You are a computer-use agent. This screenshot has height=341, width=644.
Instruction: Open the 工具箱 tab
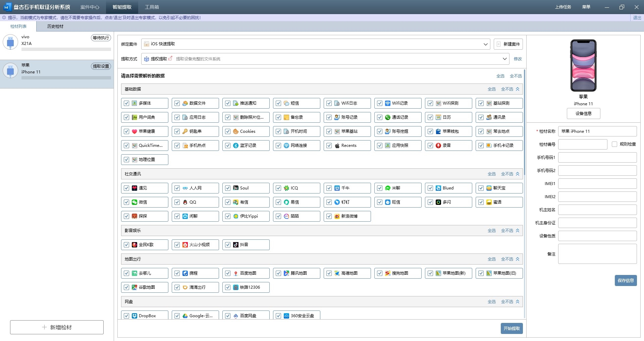click(x=152, y=7)
